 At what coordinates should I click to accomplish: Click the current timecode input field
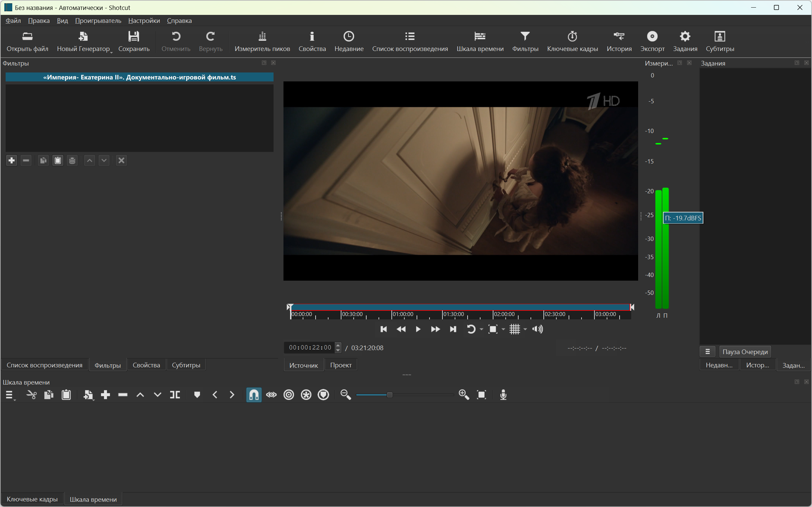coord(310,348)
